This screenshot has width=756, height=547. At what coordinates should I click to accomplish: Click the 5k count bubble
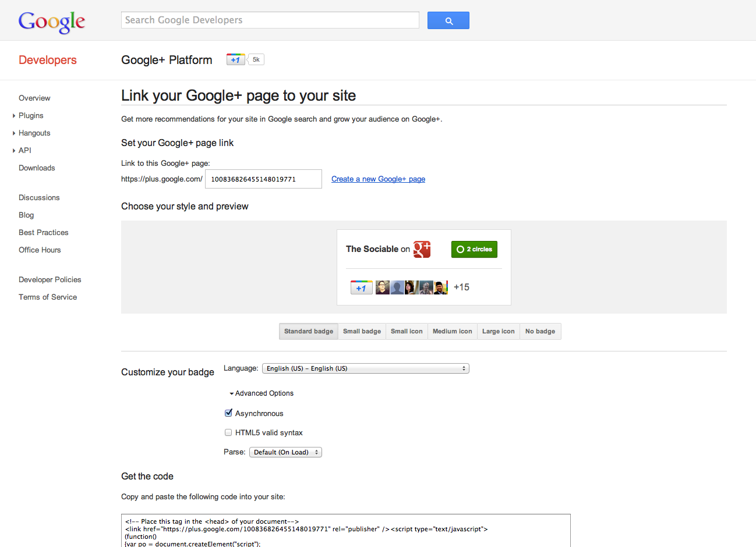click(x=256, y=59)
